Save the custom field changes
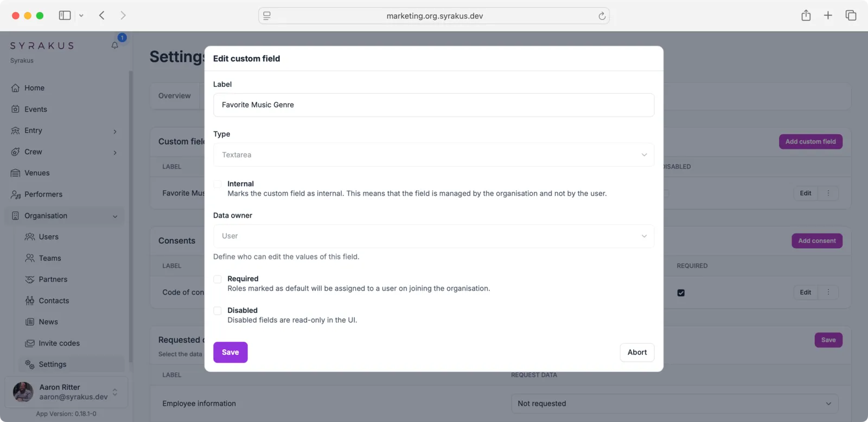Image resolution: width=868 pixels, height=422 pixels. click(x=230, y=352)
